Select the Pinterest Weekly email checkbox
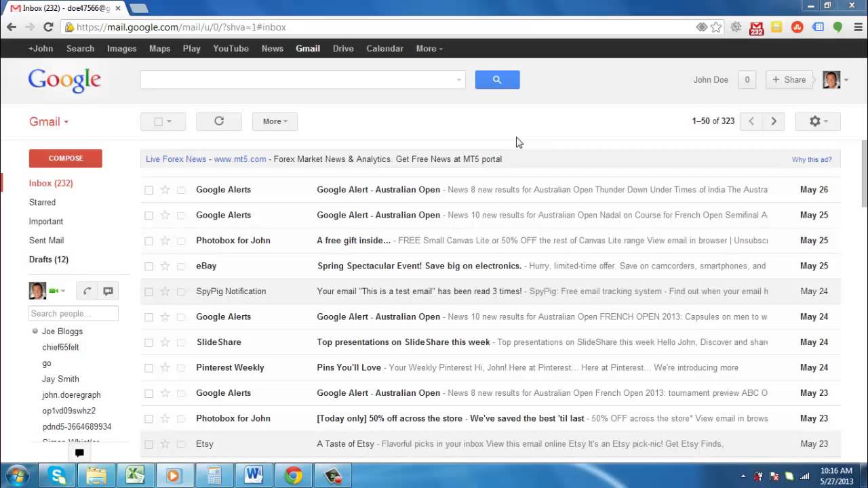 tap(149, 368)
